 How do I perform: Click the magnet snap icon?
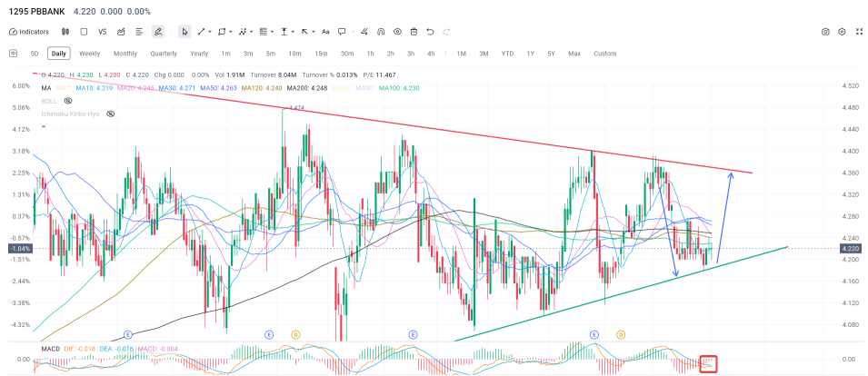[381, 31]
